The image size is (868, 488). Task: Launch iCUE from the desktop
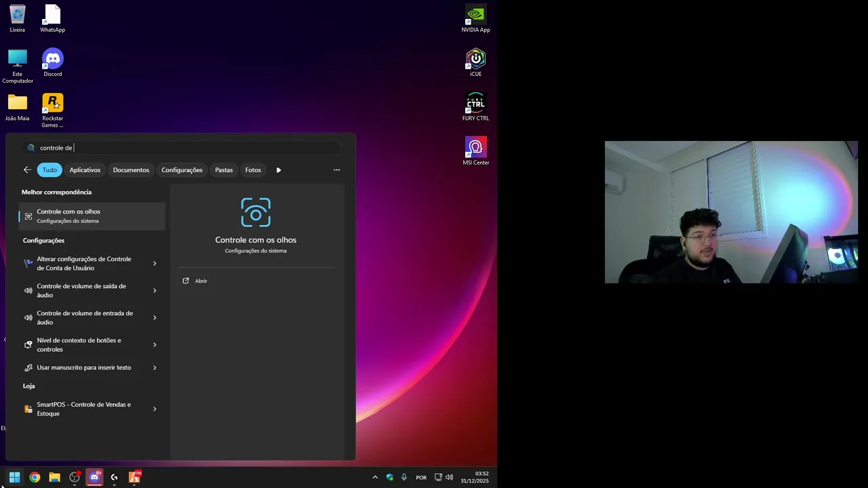[475, 62]
